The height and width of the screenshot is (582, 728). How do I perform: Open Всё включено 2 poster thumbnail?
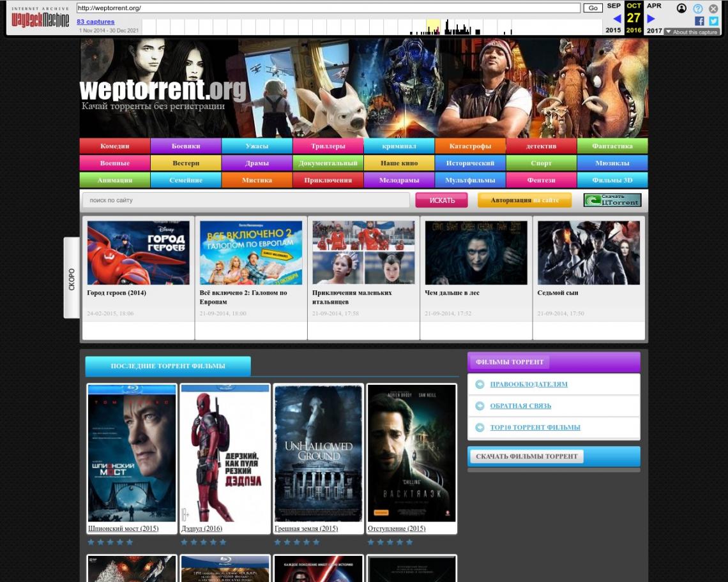point(251,253)
